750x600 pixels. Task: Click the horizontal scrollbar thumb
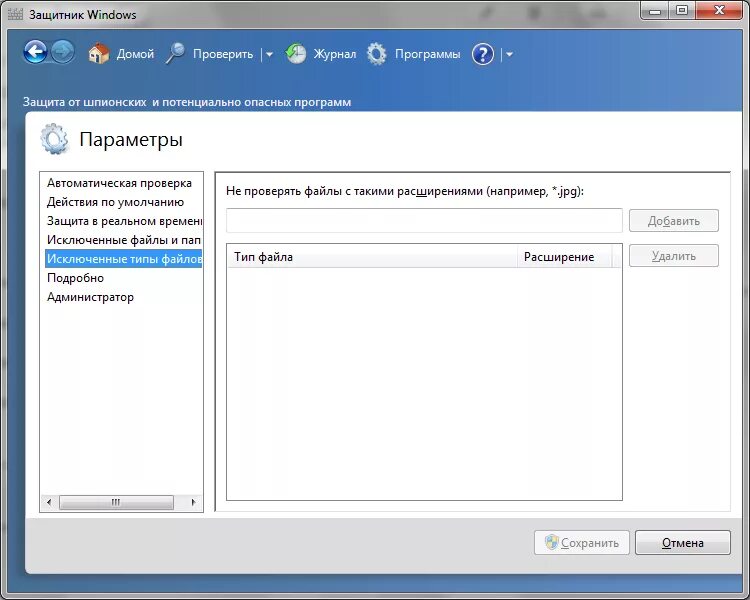pos(116,502)
